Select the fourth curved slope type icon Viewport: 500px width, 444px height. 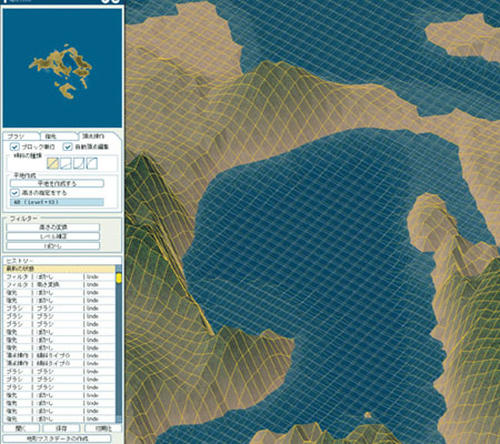coord(92,163)
